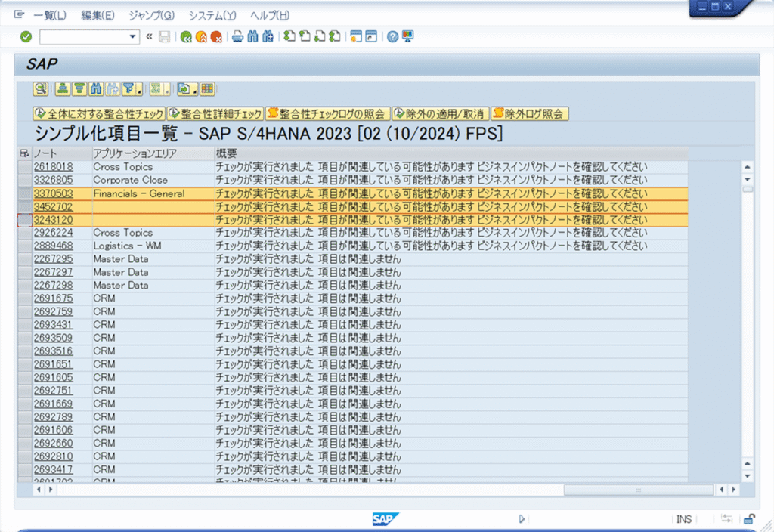Open note link 2692759
This screenshot has height=532, width=774.
click(54, 311)
